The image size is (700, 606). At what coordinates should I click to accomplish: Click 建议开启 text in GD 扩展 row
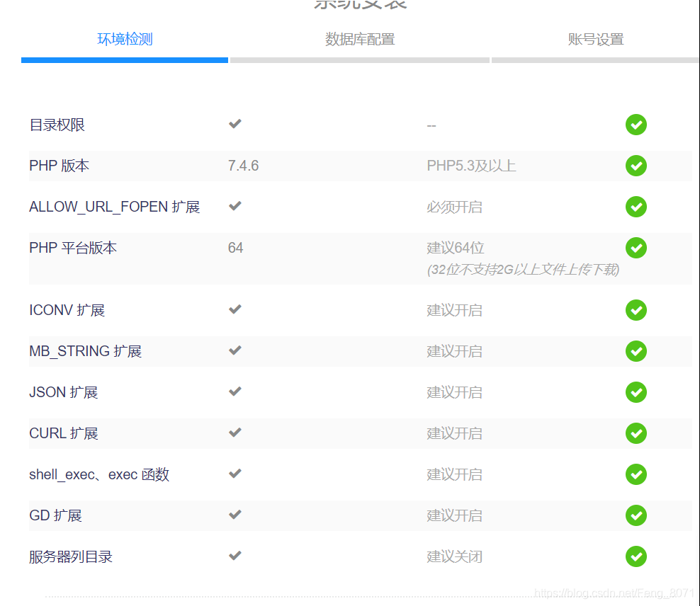(x=454, y=515)
